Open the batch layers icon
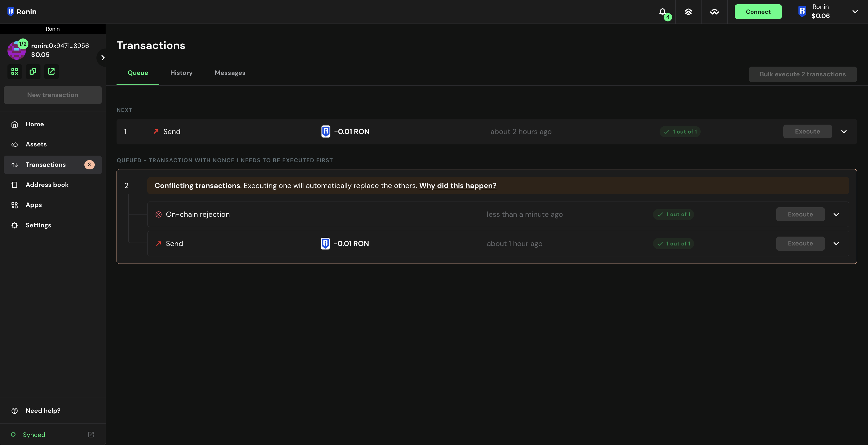The height and width of the screenshot is (445, 868). tap(688, 12)
